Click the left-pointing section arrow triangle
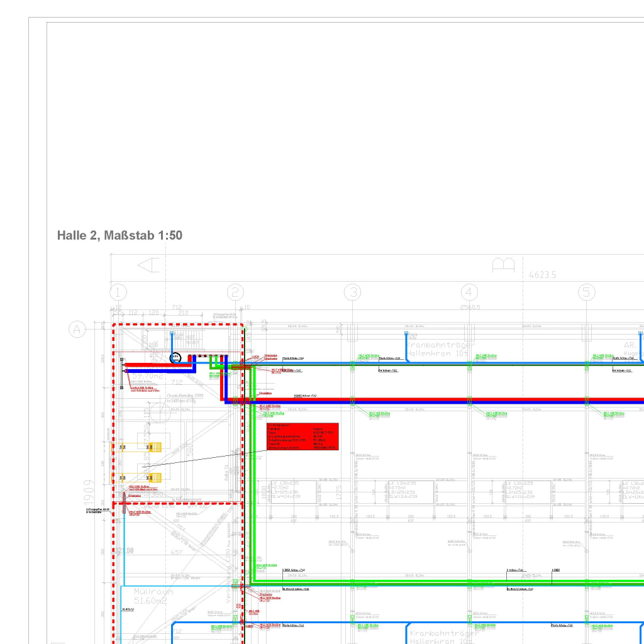 pyautogui.click(x=148, y=265)
